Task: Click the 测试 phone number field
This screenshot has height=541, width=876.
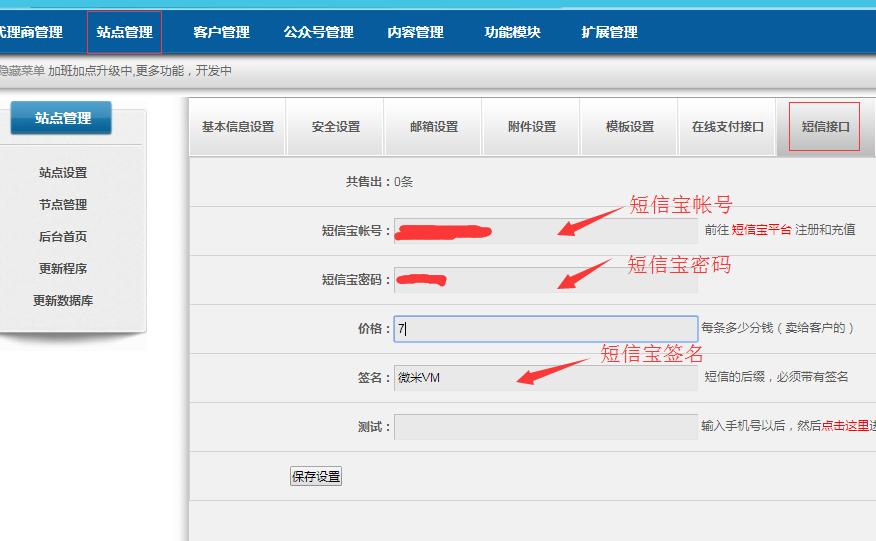Action: (546, 427)
